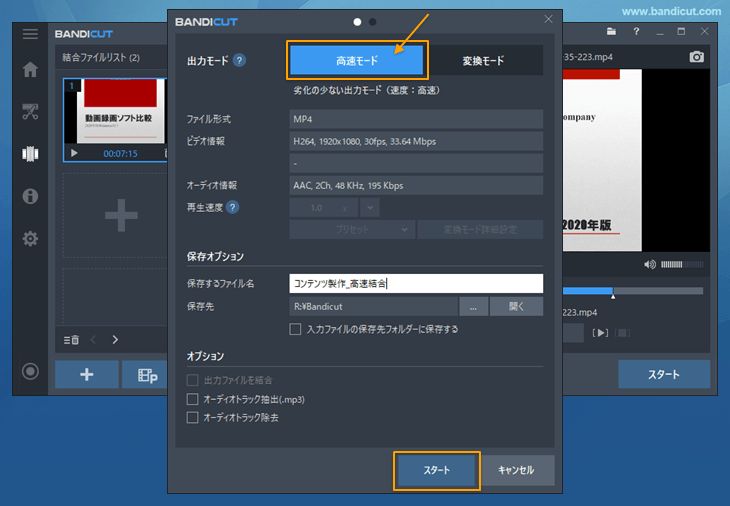Close the output settings dialog
The height and width of the screenshot is (506, 730).
point(548,19)
